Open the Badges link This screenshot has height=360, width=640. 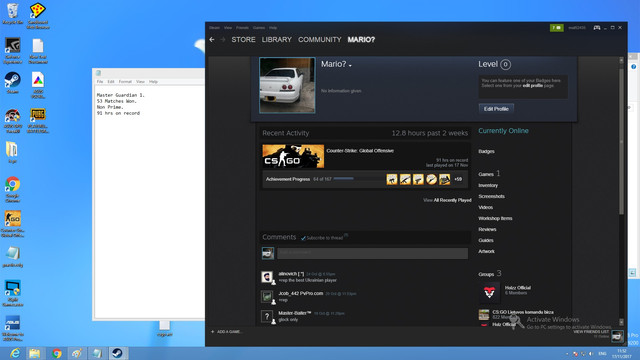tap(487, 151)
